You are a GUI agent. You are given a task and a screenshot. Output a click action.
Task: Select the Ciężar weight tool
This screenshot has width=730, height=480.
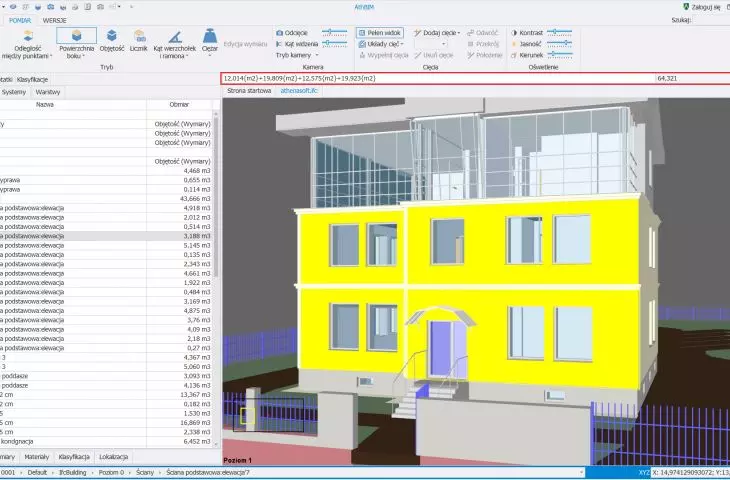click(x=210, y=41)
